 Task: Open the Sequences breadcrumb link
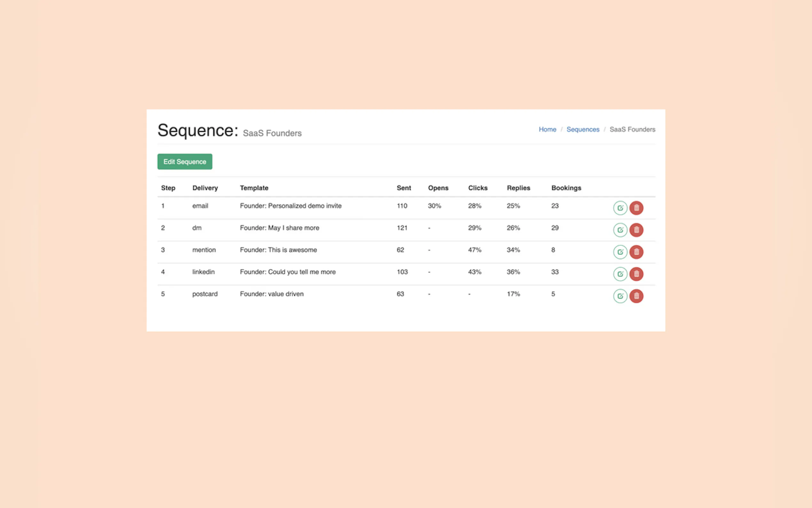[583, 129]
